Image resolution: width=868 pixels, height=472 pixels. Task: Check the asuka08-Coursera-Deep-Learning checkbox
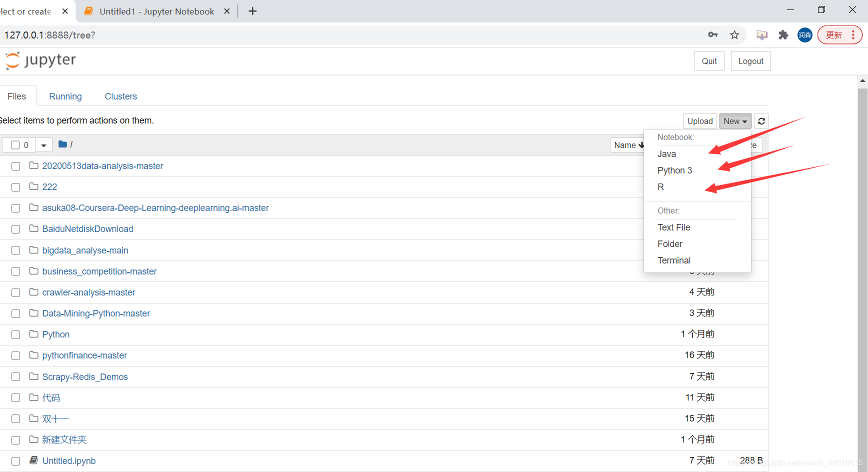(x=15, y=208)
